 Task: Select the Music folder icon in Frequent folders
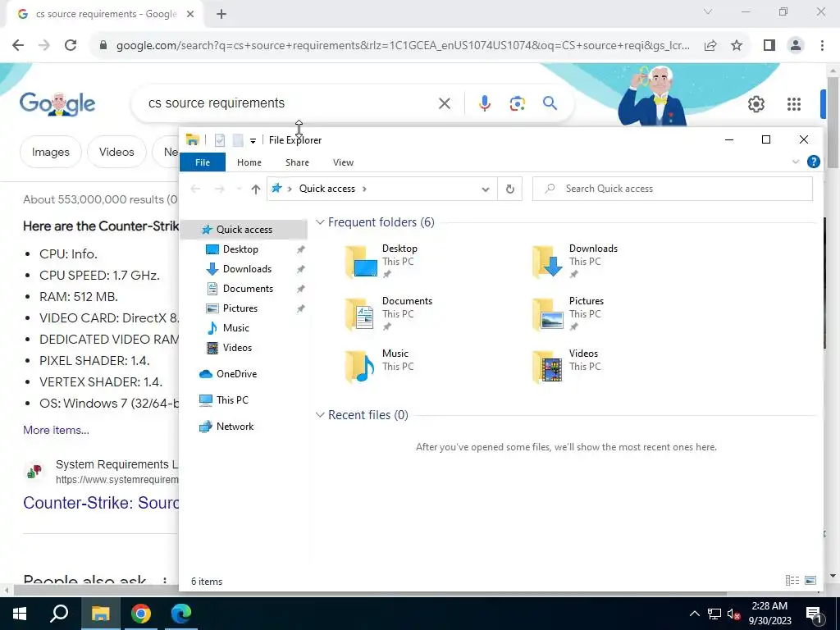tap(361, 366)
